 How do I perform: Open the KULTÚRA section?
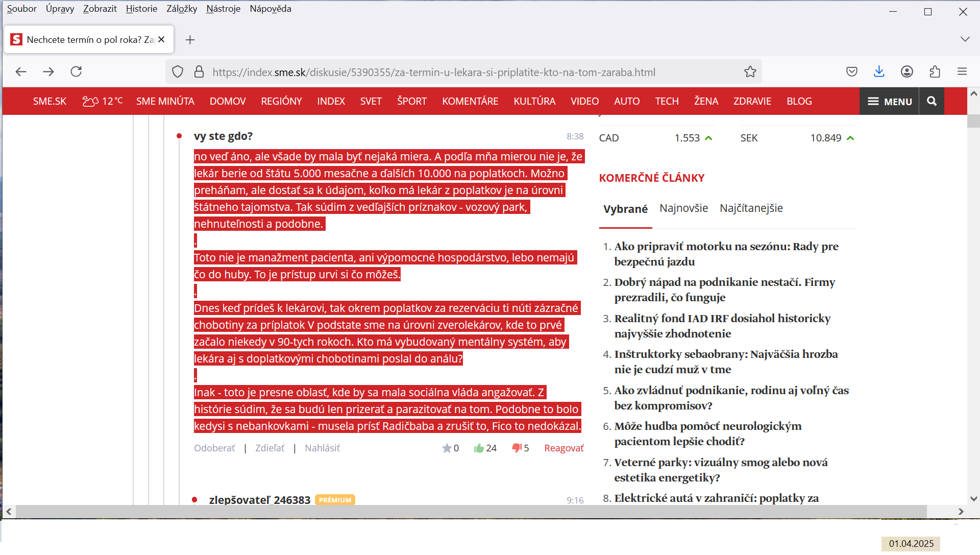pos(534,101)
